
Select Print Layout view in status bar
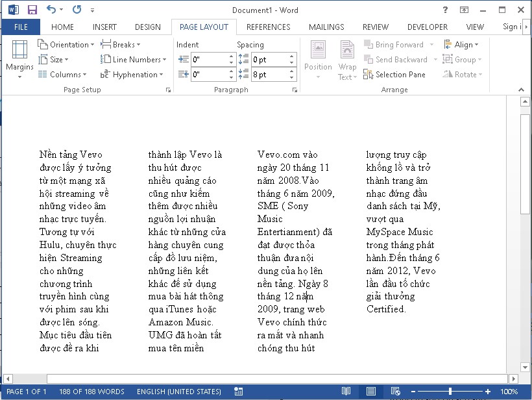[370, 392]
